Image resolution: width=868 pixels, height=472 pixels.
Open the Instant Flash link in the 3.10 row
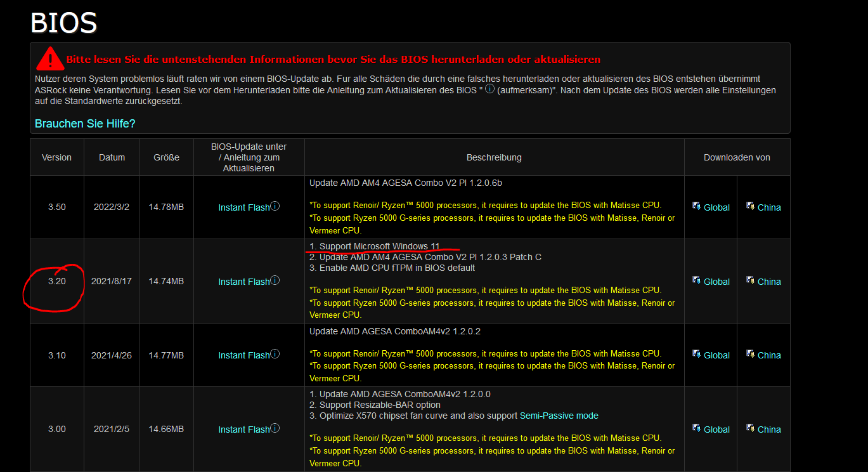coord(244,355)
